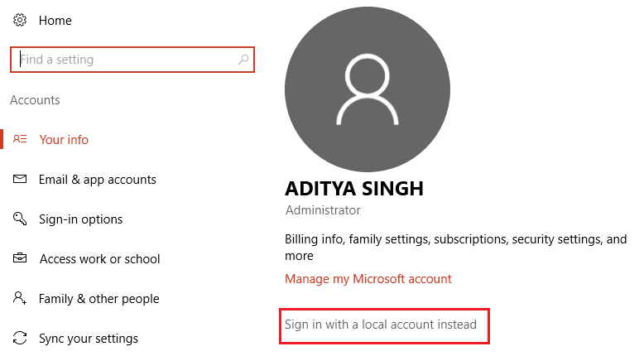Viewport: 644px width, 356px height.
Task: Click the key icon for Sign-in options
Action: point(21,219)
